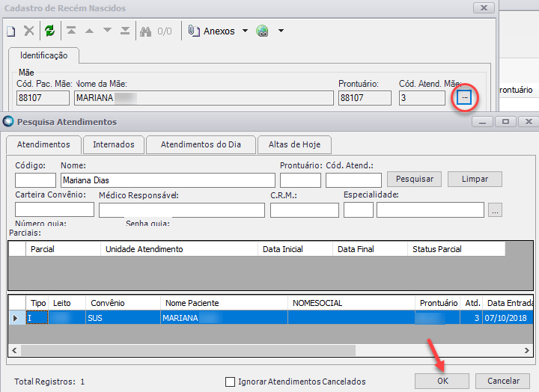Click Parcial column header
Viewport: 539px width, 392px height.
click(x=63, y=249)
